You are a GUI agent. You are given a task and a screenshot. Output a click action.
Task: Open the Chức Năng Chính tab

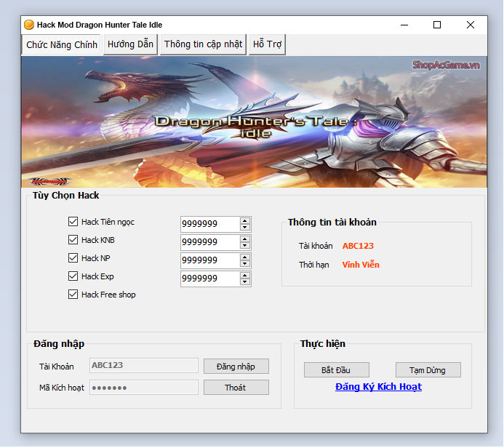[61, 44]
